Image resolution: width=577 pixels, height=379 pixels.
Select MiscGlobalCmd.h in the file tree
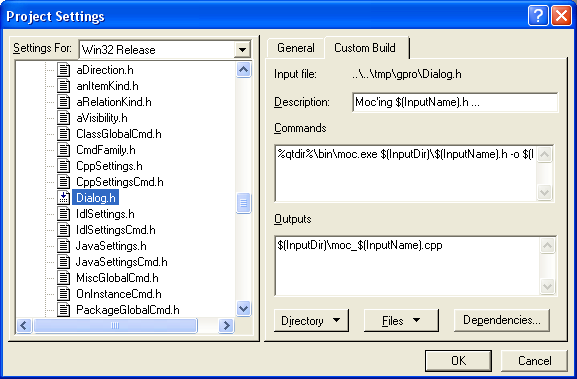(x=117, y=278)
